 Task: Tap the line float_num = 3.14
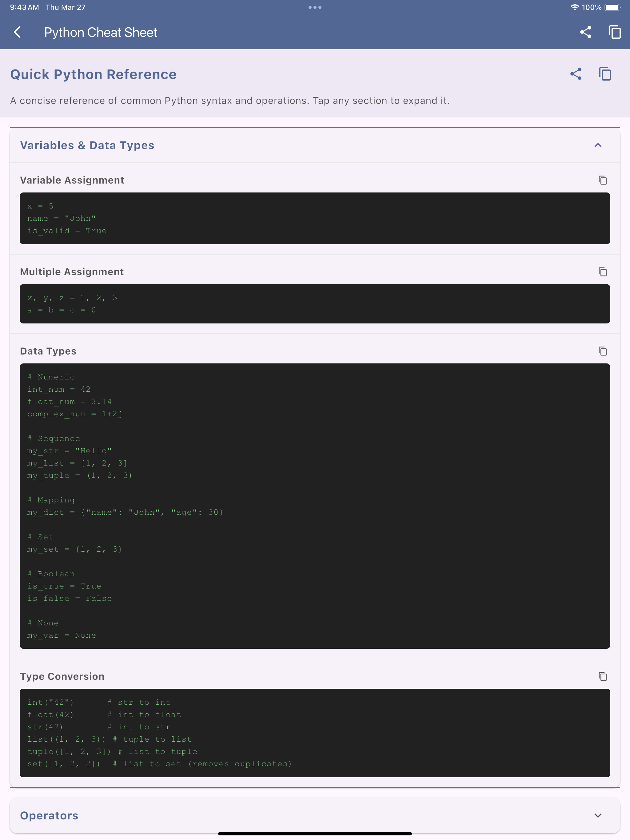(x=70, y=401)
